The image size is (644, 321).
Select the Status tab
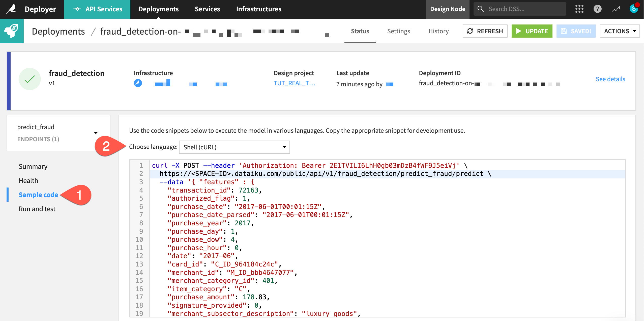360,31
